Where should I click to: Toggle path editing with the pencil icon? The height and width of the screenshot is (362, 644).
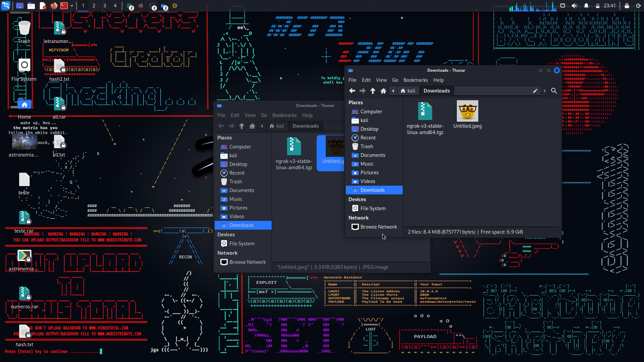535,91
